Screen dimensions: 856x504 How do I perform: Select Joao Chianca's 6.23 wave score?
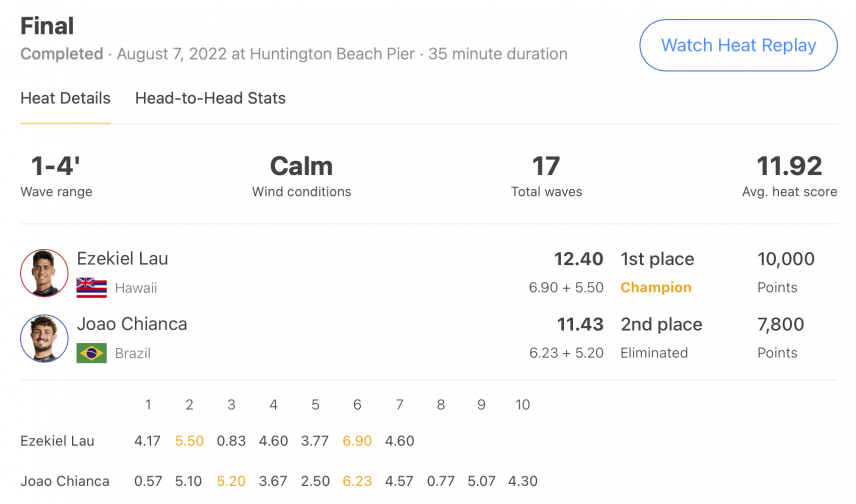click(357, 481)
